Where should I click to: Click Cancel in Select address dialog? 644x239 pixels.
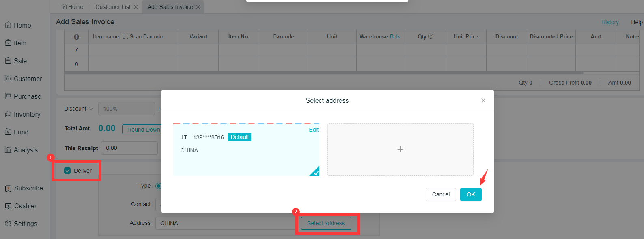441,194
